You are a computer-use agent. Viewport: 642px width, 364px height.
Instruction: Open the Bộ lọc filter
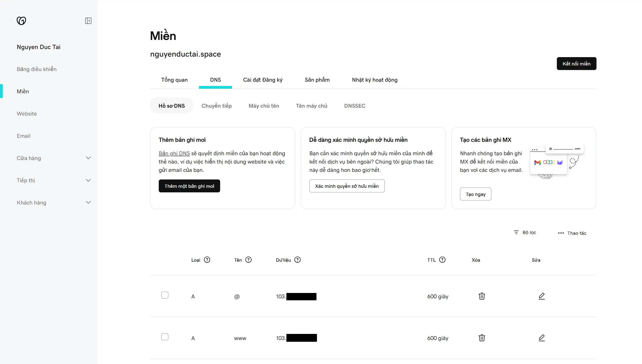pyautogui.click(x=525, y=233)
